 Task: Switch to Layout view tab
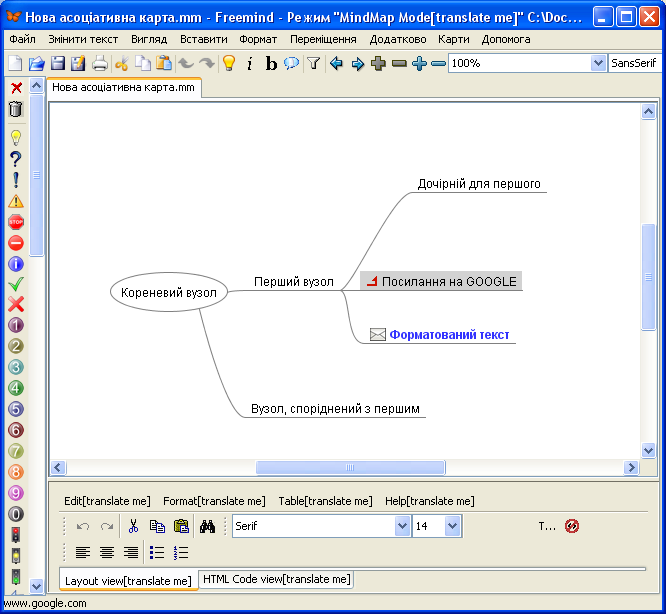point(128,580)
